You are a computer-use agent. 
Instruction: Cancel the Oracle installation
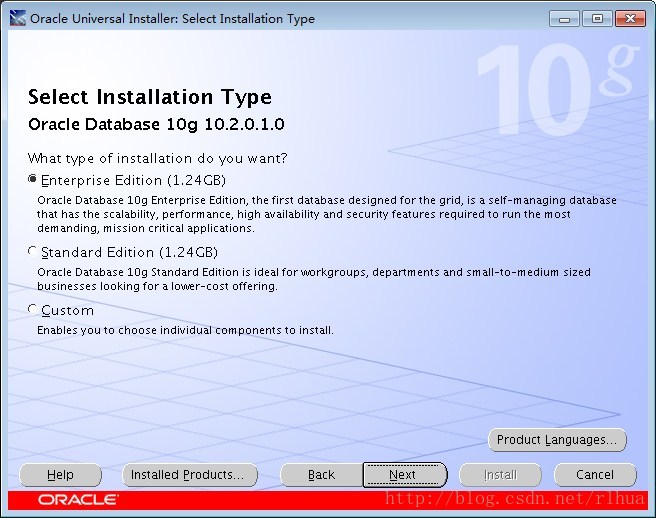click(x=595, y=475)
